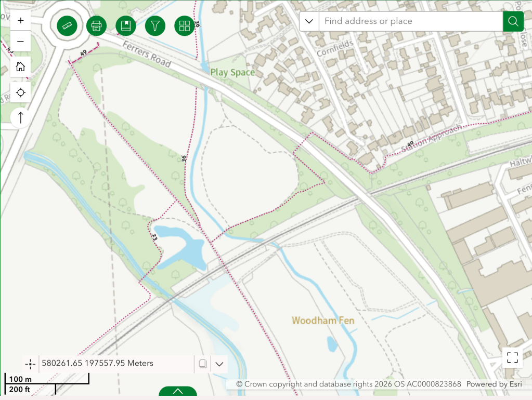This screenshot has width=532, height=400.
Task: Open the Powered by Esri link
Action: coord(487,384)
